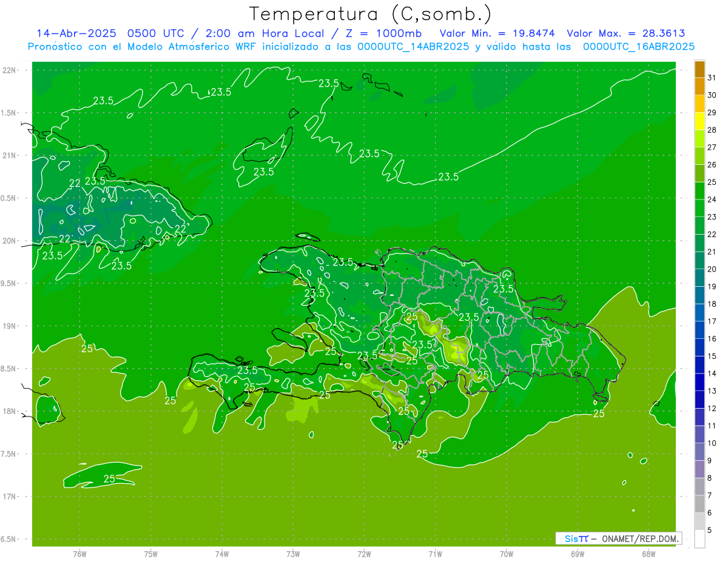Click the "70W" longitude axis label
This screenshot has width=728, height=562.
point(507,554)
